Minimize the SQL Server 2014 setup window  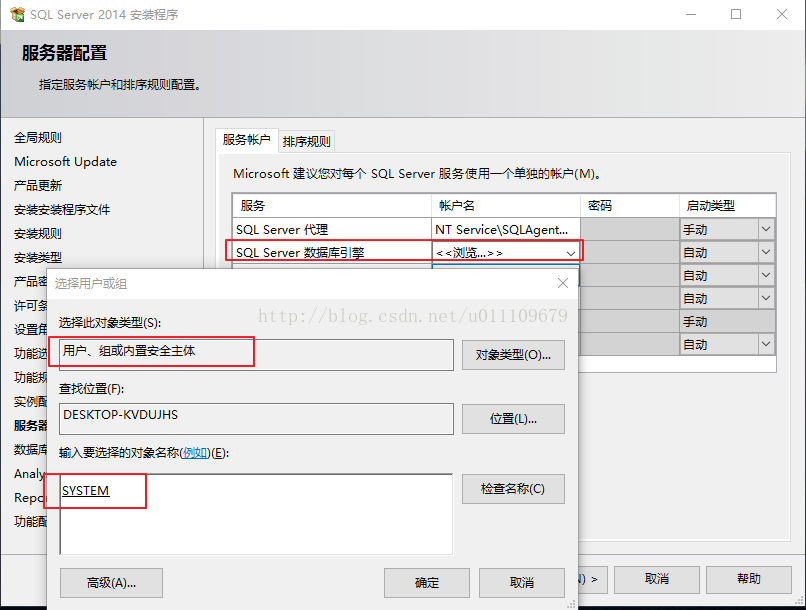pyautogui.click(x=691, y=14)
